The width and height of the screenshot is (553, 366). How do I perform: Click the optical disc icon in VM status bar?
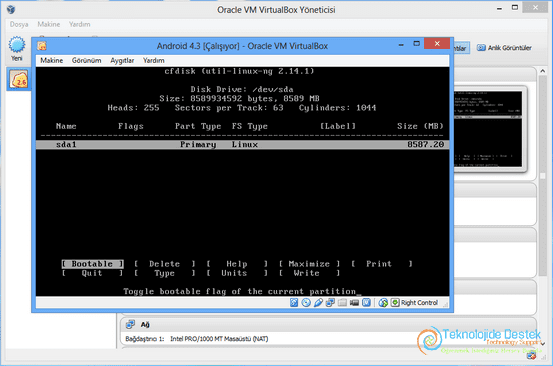[x=306, y=303]
